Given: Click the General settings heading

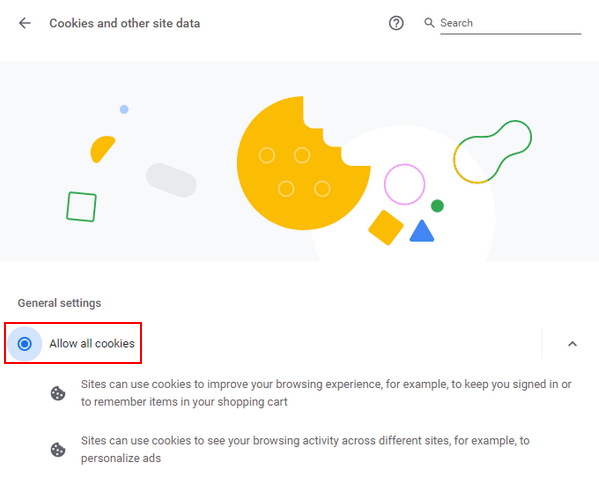Looking at the screenshot, I should [x=59, y=303].
